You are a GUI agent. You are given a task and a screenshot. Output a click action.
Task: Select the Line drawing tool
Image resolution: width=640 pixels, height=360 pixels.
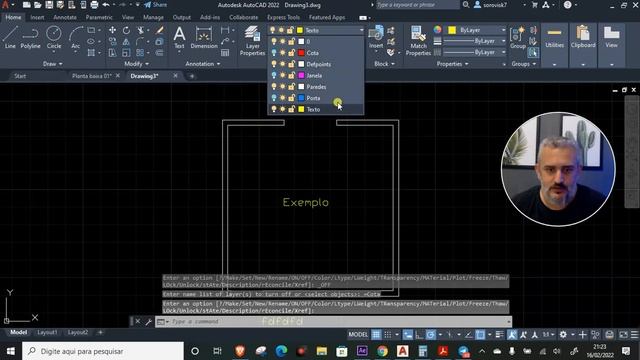click(x=10, y=37)
